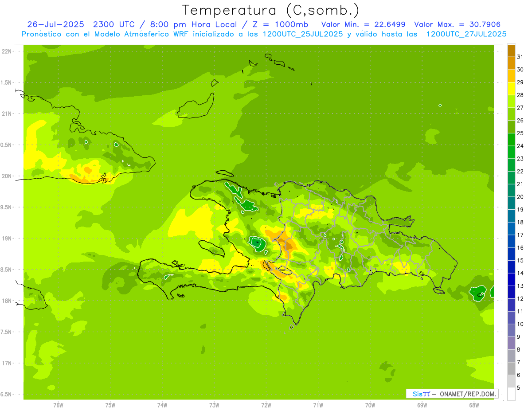Click the yellow legend swatch between 28 and 29
Viewport: 532px width, 411px height.
pos(511,88)
